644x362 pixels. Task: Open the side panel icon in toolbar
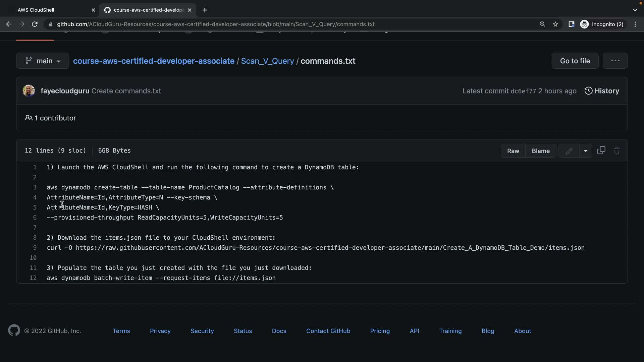pos(571,24)
